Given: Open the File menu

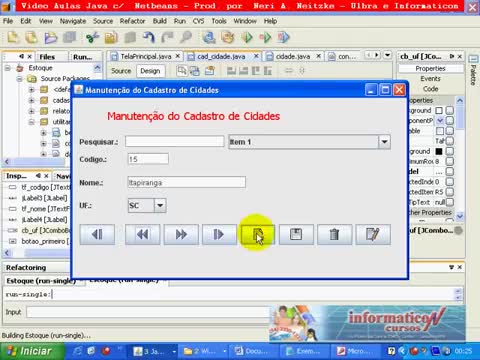Looking at the screenshot, I should 8,21.
